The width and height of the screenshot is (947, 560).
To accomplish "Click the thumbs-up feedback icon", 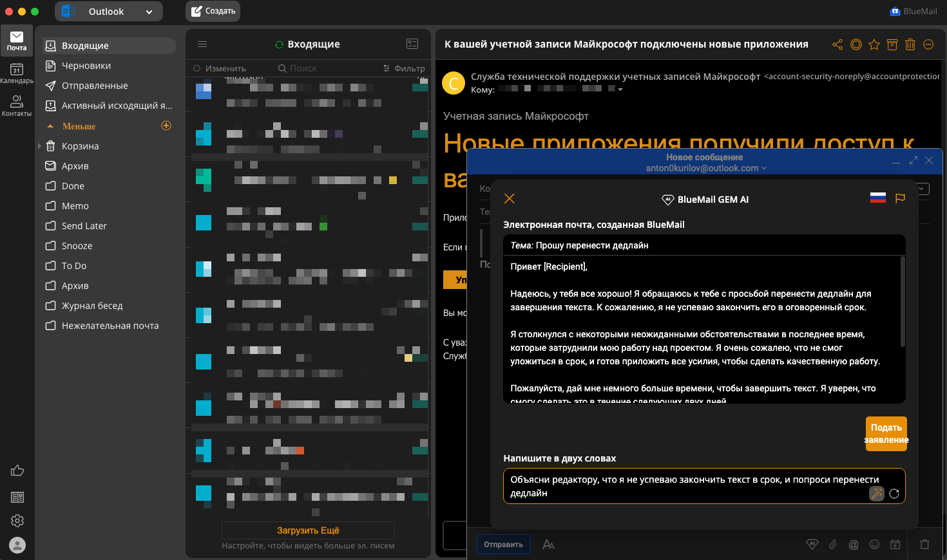I will point(17,471).
